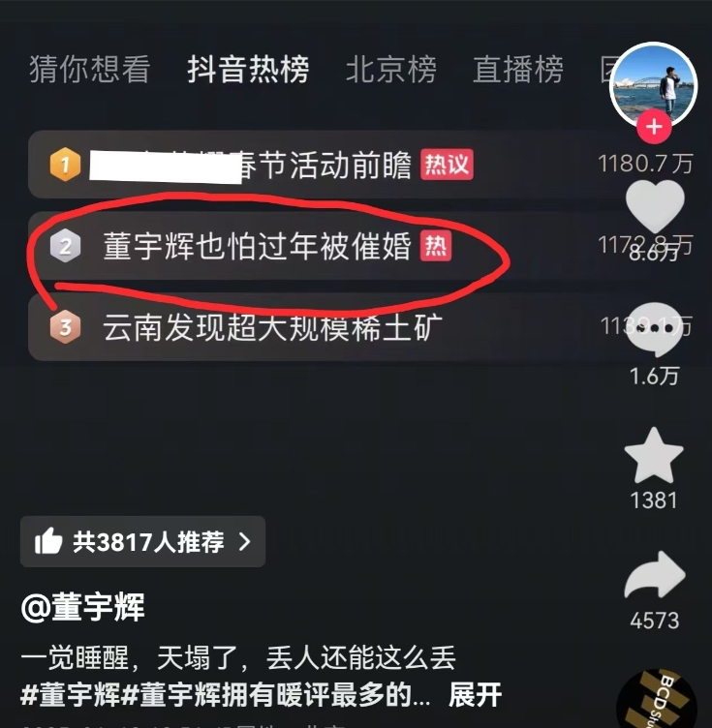Screen dimensions: 712x728
Task: Expand the caption with 展开
Action: tap(475, 694)
